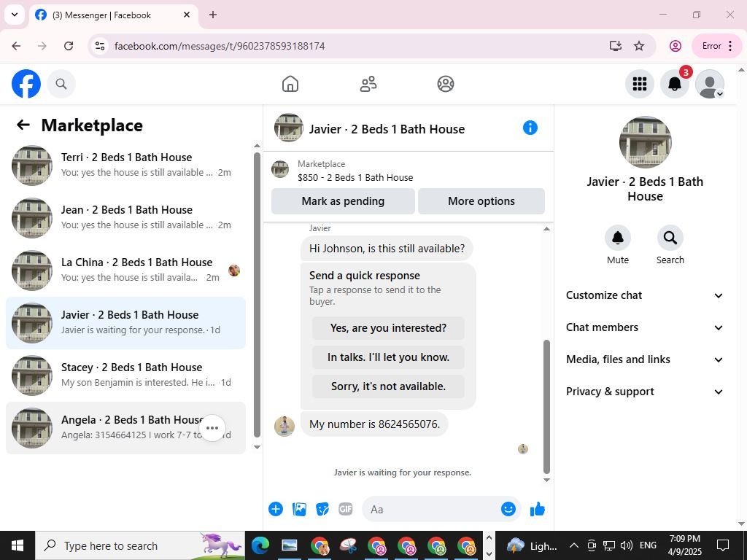Image resolution: width=747 pixels, height=560 pixels.
Task: Open options menu on Angela conversation
Action: coord(212,427)
